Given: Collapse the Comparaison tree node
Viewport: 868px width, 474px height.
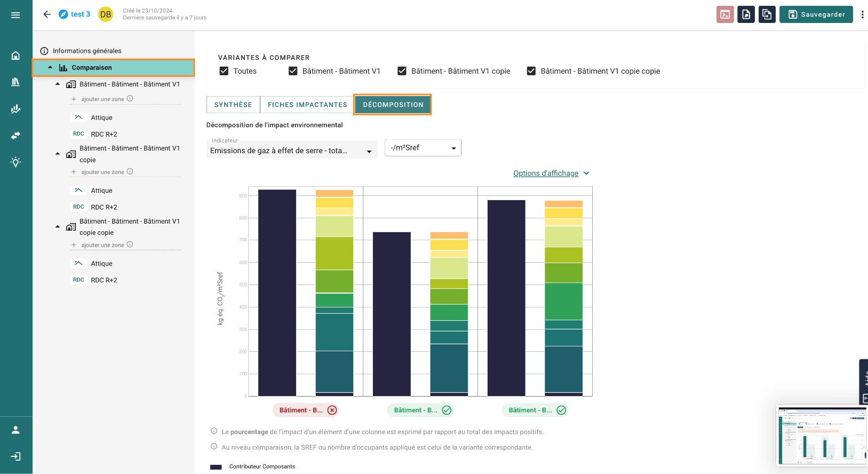Looking at the screenshot, I should [x=50, y=68].
